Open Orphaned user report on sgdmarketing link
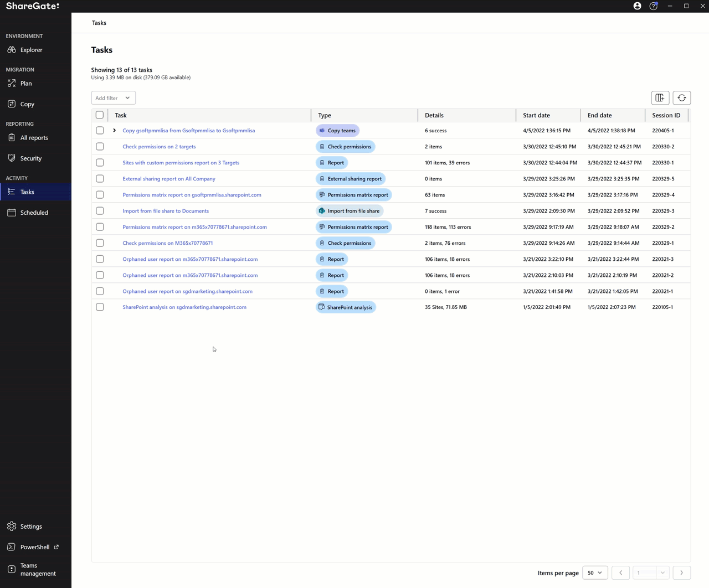 coord(188,291)
